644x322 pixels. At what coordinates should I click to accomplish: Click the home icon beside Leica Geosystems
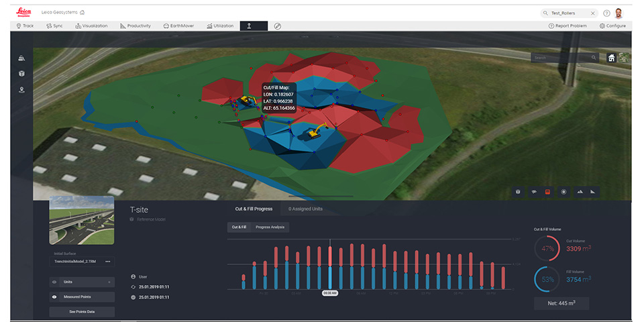(x=82, y=12)
